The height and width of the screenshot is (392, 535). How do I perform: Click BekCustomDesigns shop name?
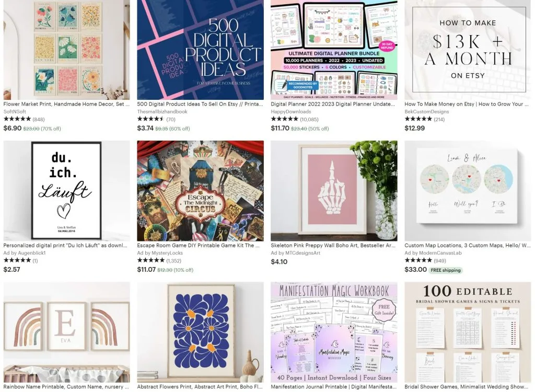click(426, 112)
